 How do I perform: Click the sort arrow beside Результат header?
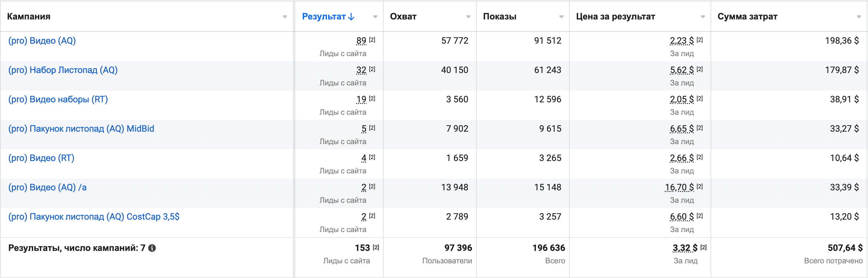[x=351, y=17]
